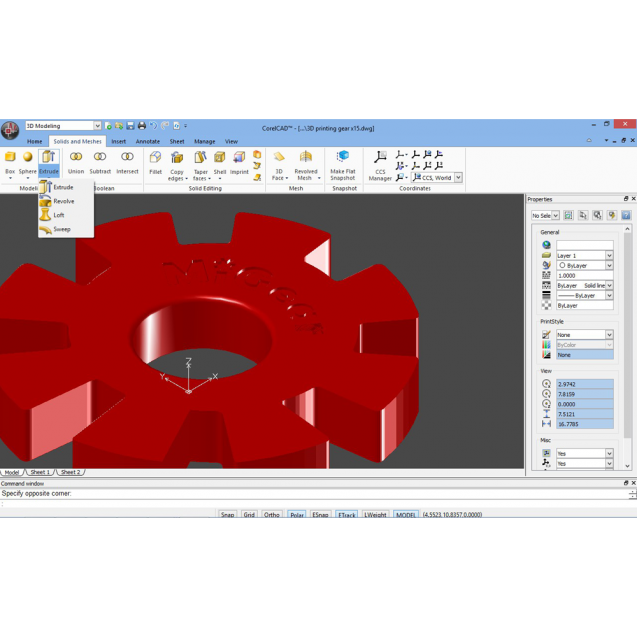Click the view width 16.7785 field

coord(585,424)
